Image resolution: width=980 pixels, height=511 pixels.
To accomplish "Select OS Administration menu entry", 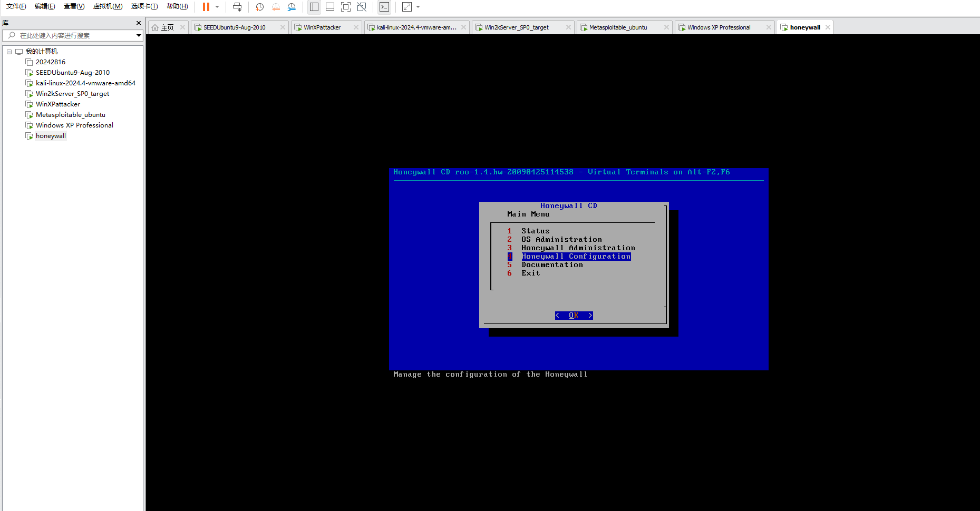I will click(x=561, y=239).
